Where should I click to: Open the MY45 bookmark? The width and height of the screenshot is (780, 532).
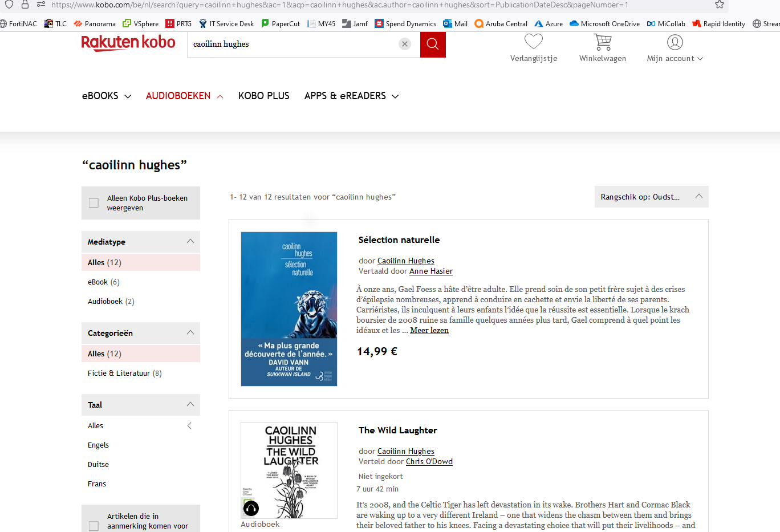point(321,23)
